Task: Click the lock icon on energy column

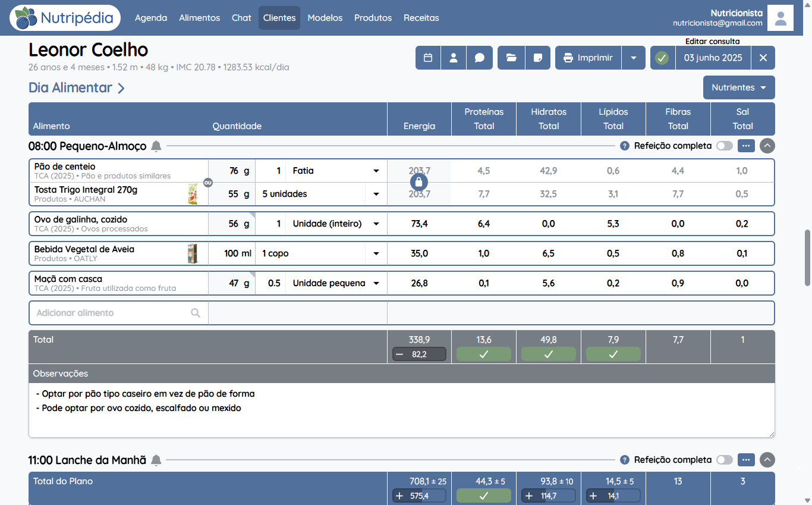Action: point(419,181)
